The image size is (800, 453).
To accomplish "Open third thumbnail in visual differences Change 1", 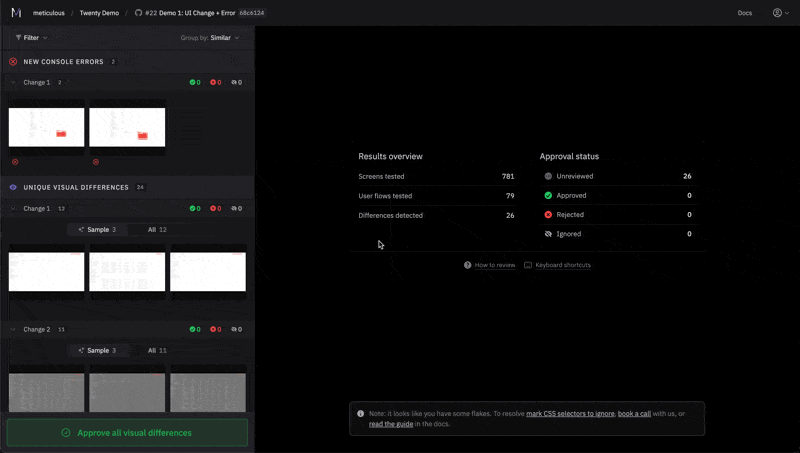I will [x=208, y=272].
